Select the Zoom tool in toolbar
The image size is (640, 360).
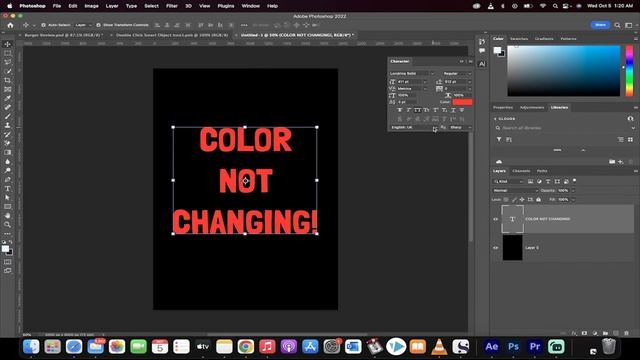(7, 224)
